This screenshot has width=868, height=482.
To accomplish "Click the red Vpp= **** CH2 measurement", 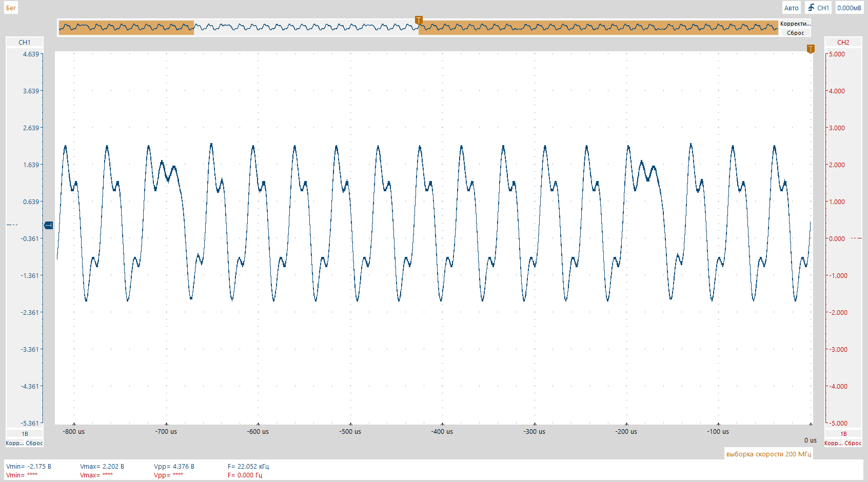I will click(x=168, y=475).
